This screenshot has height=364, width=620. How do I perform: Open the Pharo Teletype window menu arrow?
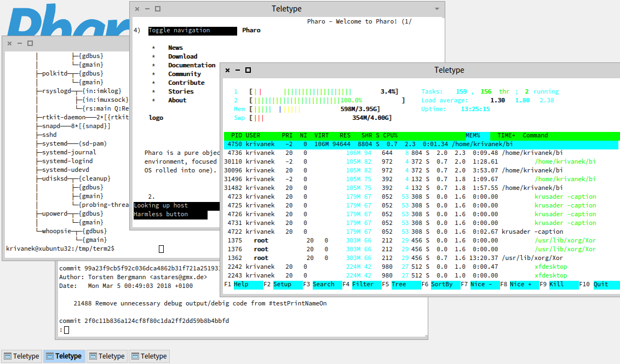point(437,9)
